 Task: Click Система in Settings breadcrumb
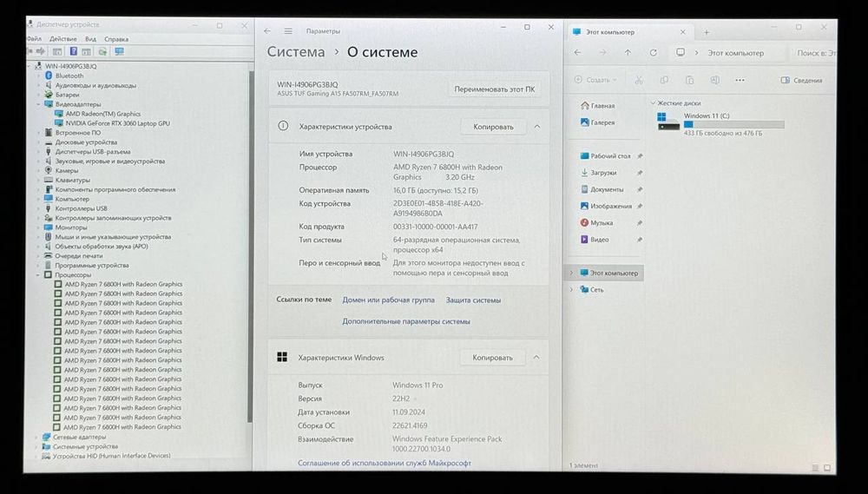click(296, 52)
